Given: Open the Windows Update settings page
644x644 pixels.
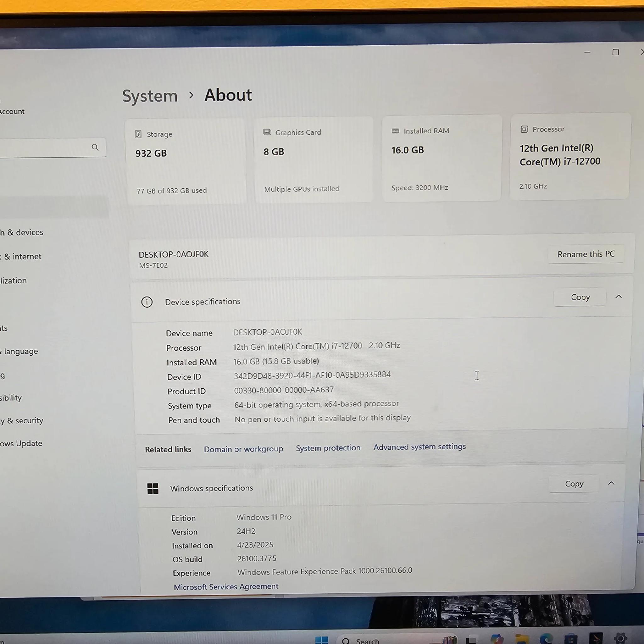Looking at the screenshot, I should (x=21, y=443).
